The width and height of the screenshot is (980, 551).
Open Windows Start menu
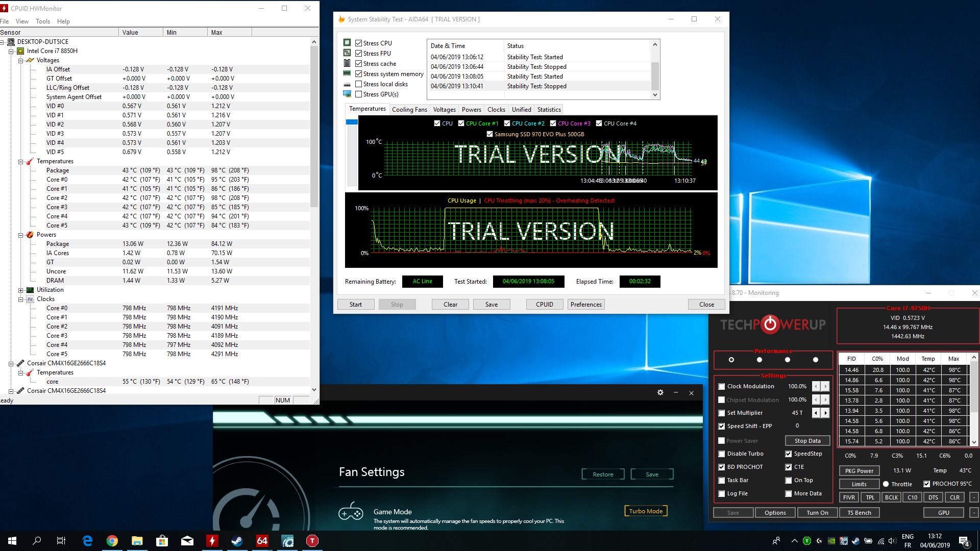[x=12, y=541]
